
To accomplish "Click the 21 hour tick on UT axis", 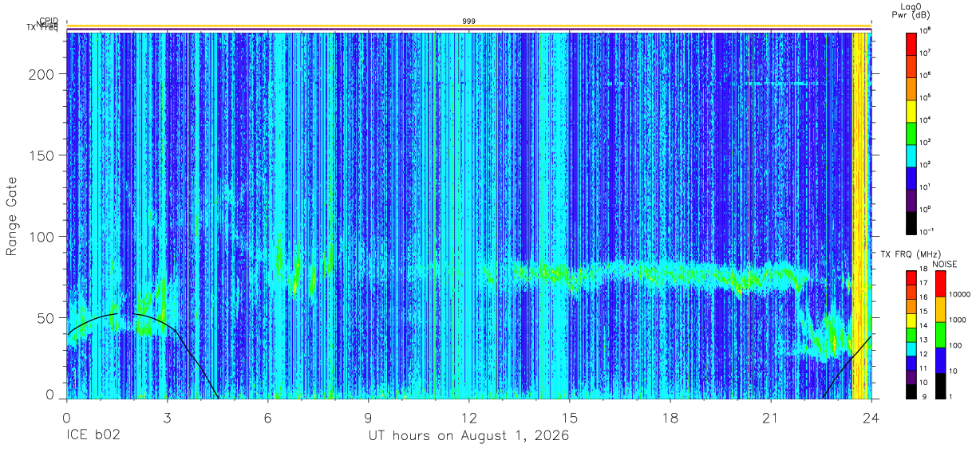I will tap(770, 418).
